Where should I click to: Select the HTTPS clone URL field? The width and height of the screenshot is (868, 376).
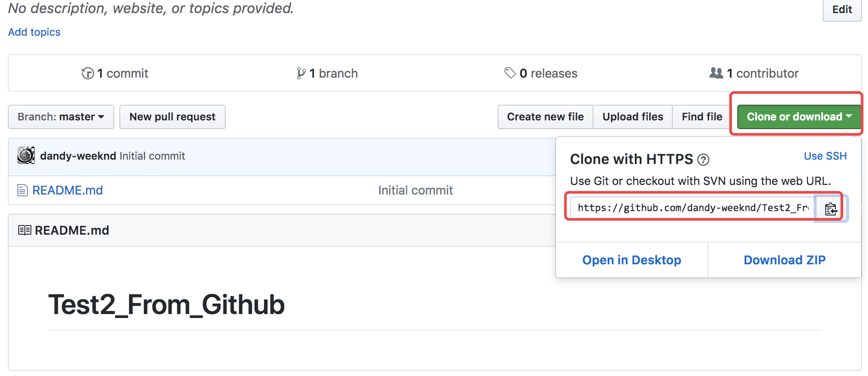[x=692, y=208]
